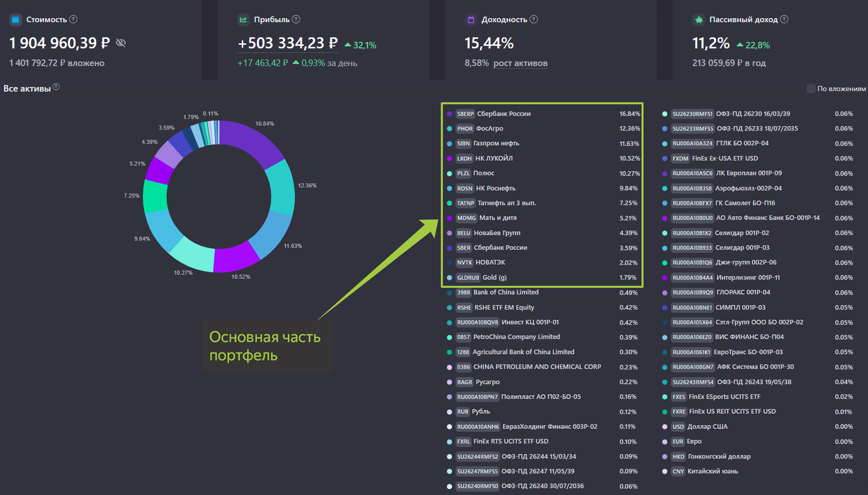Screen dimensions: 868x495
Task: Enable the По вложениям checkbox
Action: click(811, 89)
